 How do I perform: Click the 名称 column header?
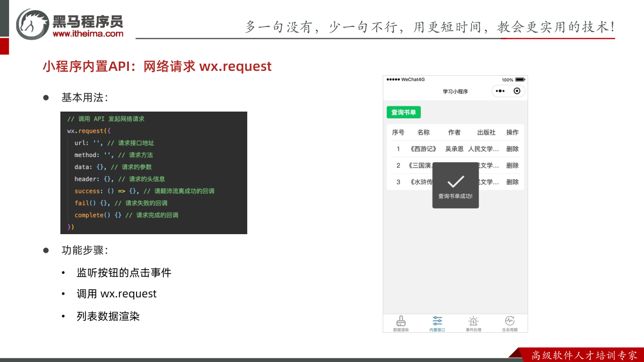424,132
